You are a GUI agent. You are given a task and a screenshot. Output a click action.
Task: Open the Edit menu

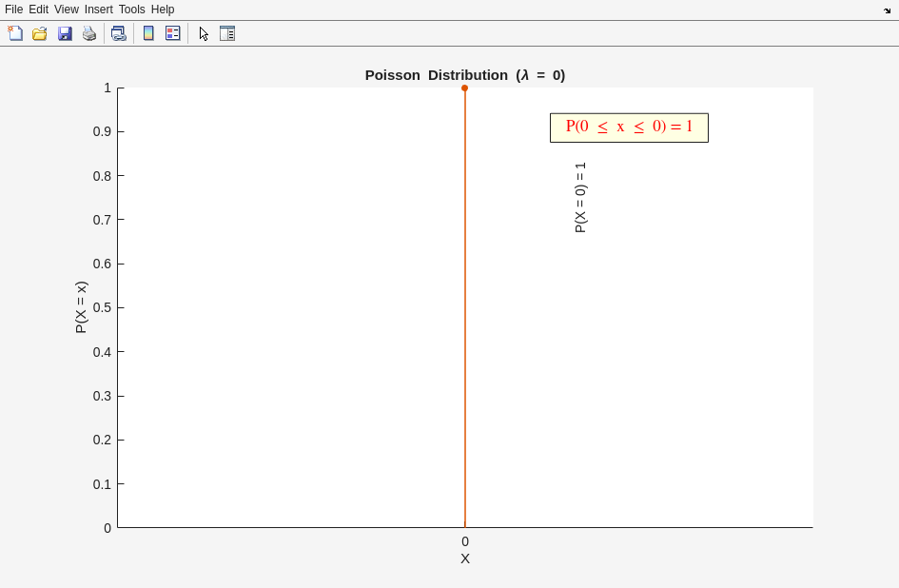pyautogui.click(x=38, y=10)
